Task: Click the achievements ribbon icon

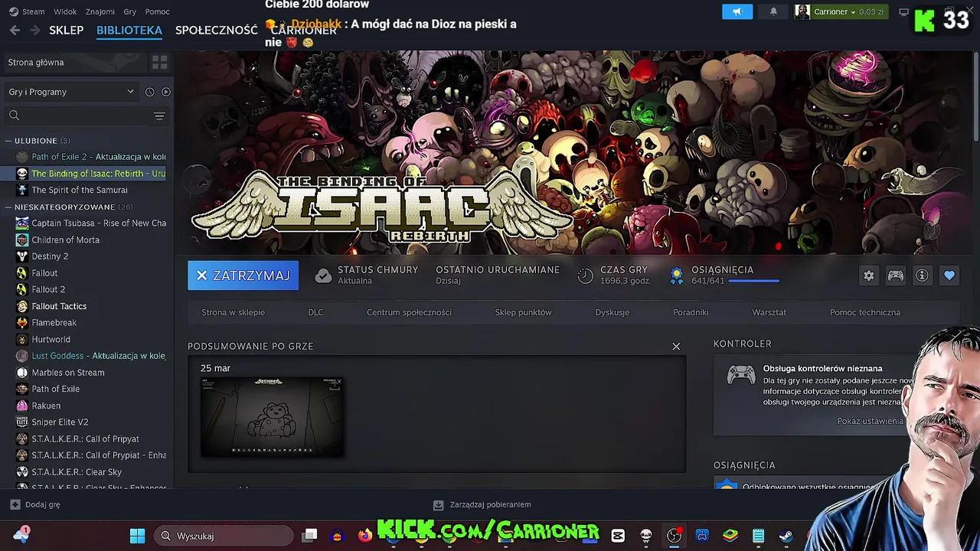Action: [x=677, y=275]
